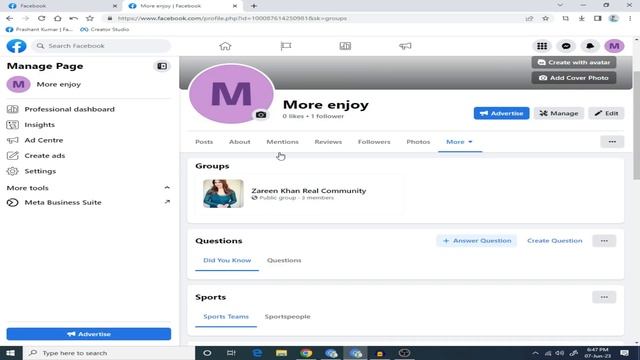Image resolution: width=640 pixels, height=360 pixels.
Task: Click the camera icon on profile picture
Action: pos(261,115)
